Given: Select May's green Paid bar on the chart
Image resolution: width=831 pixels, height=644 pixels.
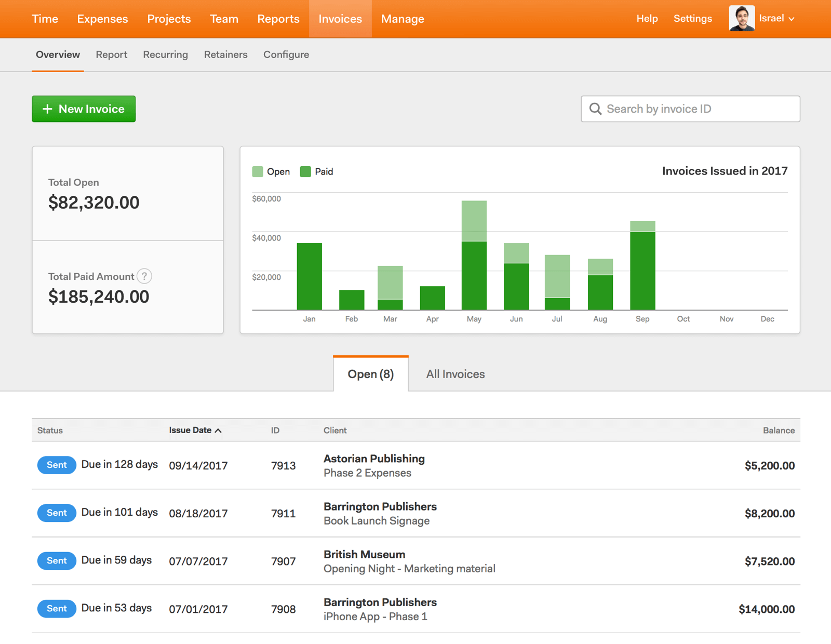Looking at the screenshot, I should point(473,275).
